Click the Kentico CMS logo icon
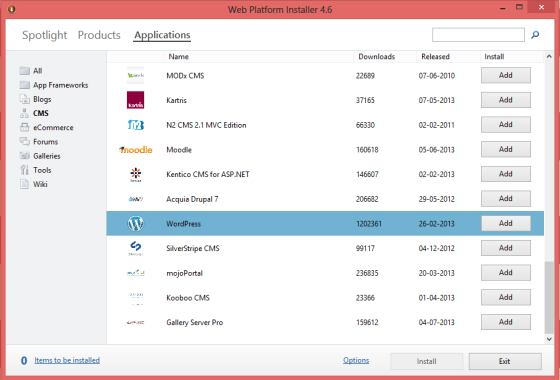This screenshot has height=380, width=560. tap(136, 175)
